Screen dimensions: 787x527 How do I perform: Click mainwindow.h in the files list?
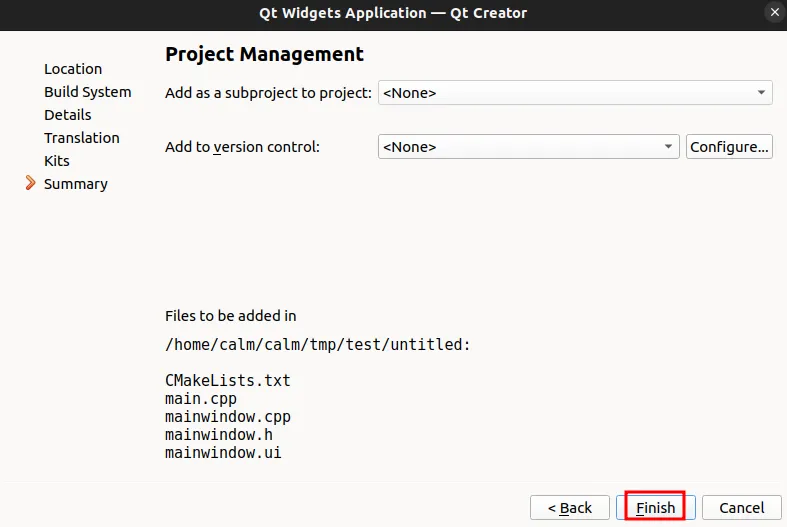coord(219,435)
